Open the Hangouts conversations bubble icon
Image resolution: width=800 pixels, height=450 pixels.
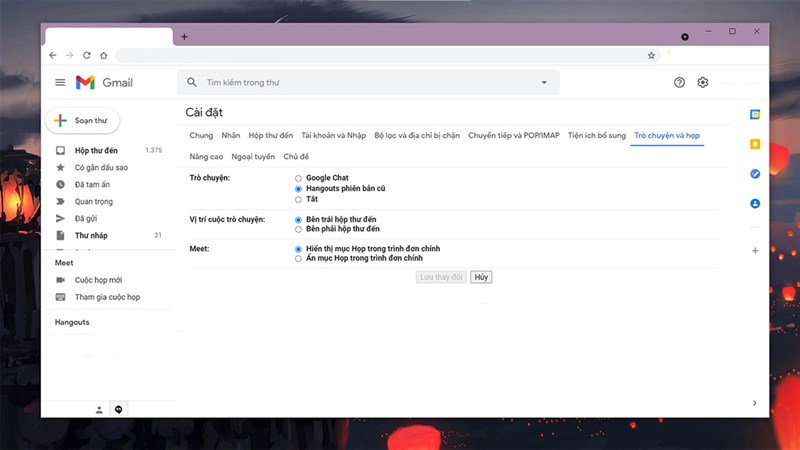coord(118,410)
